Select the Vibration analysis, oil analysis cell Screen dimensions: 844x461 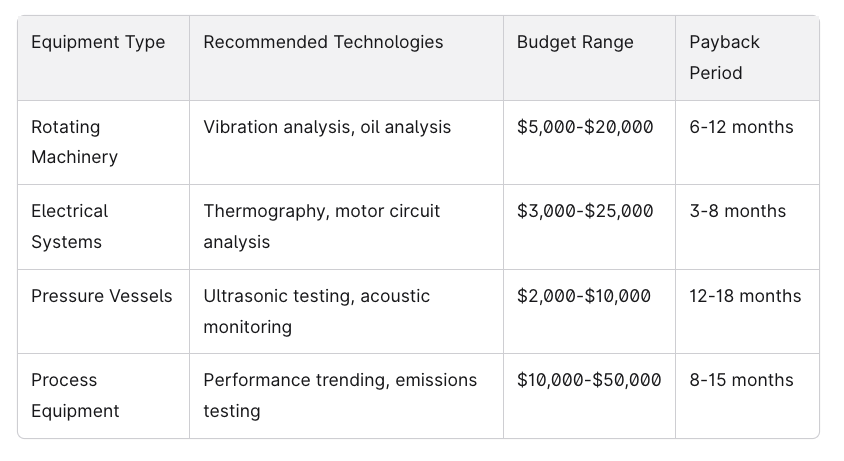coord(346,142)
